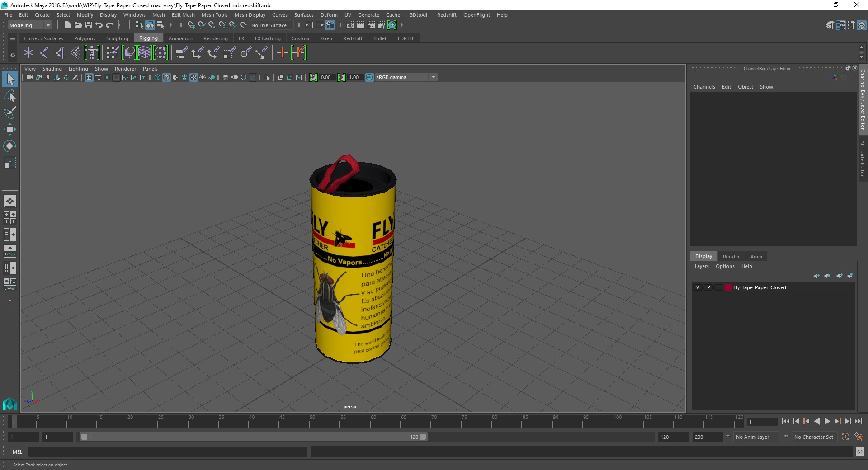Image resolution: width=868 pixels, height=470 pixels.
Task: Toggle playback P of Fly_Tape_Paper_Closed layer
Action: [708, 287]
